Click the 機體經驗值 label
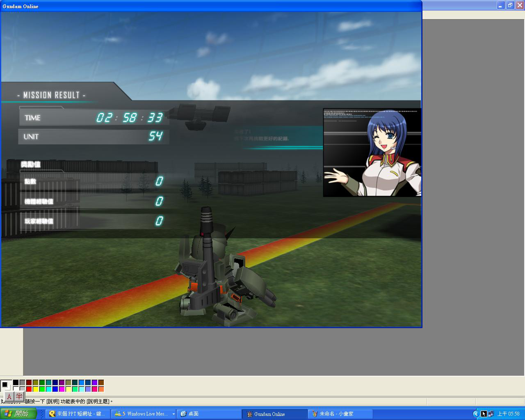525x420 pixels. pyautogui.click(x=39, y=201)
